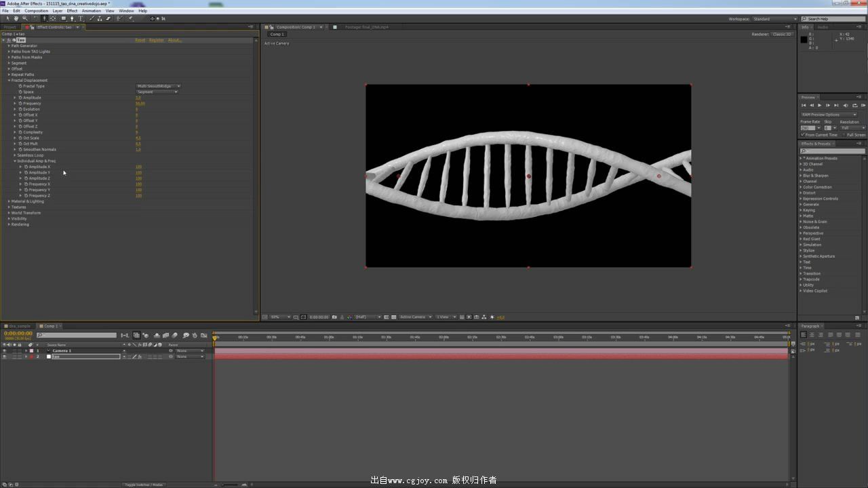Select the Brush tool
The image size is (868, 488).
[92, 19]
